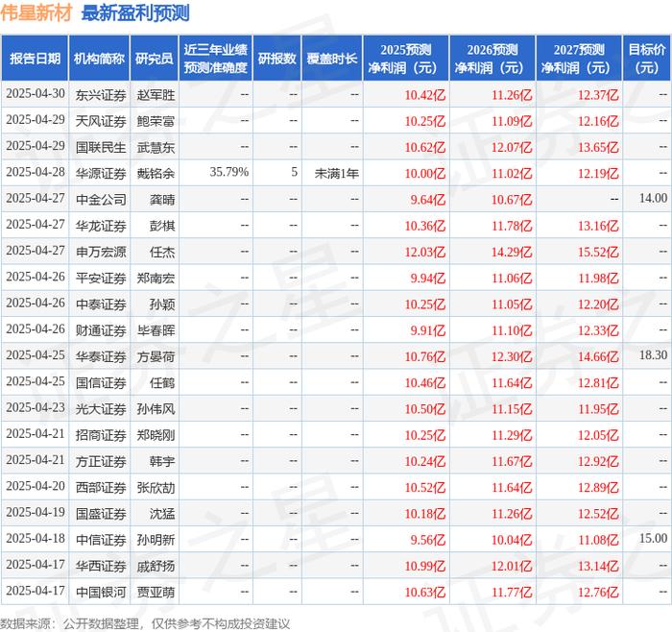Click 9.64亿 in 中金公司 row

point(428,200)
